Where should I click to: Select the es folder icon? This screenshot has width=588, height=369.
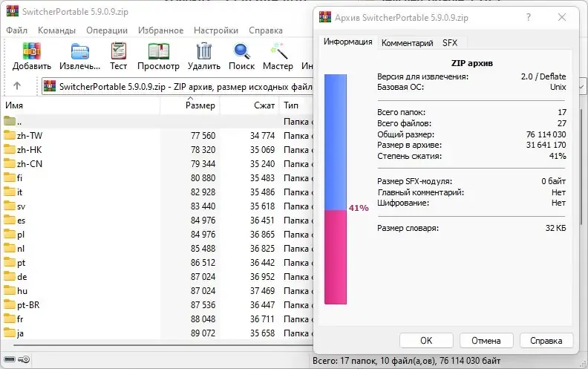tap(10, 220)
